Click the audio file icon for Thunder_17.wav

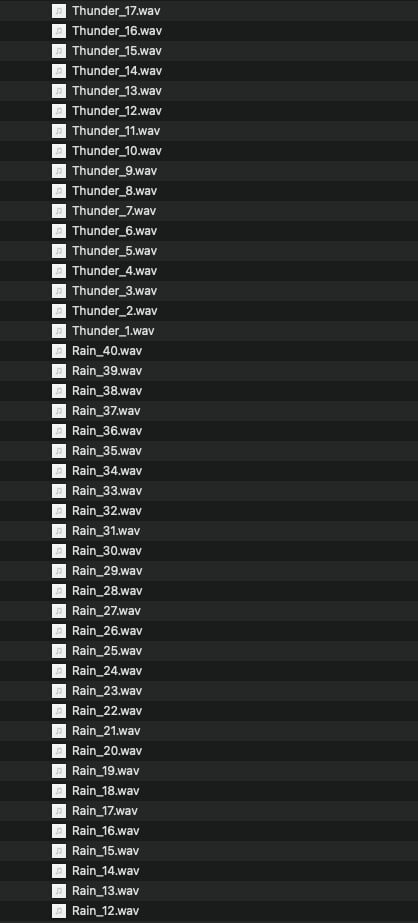(x=59, y=11)
